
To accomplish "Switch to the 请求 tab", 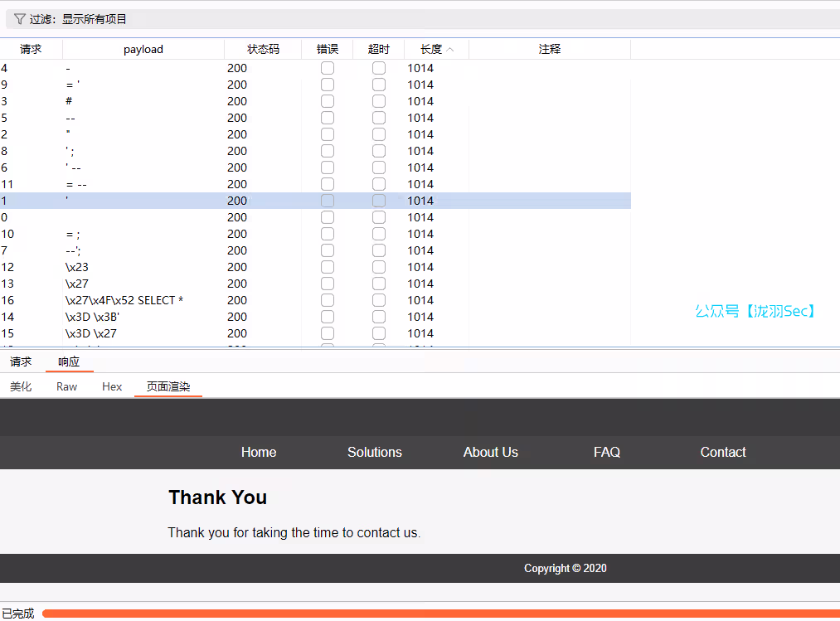I will [21, 361].
